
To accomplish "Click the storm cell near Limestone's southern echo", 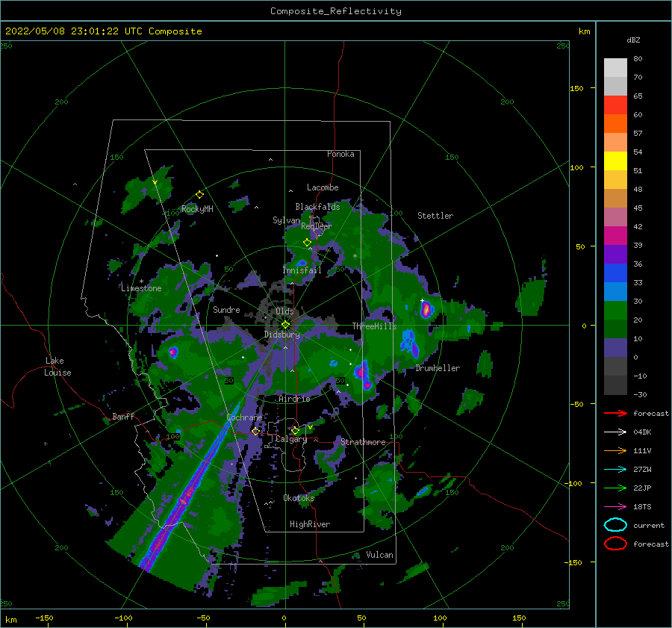I will pos(172,352).
